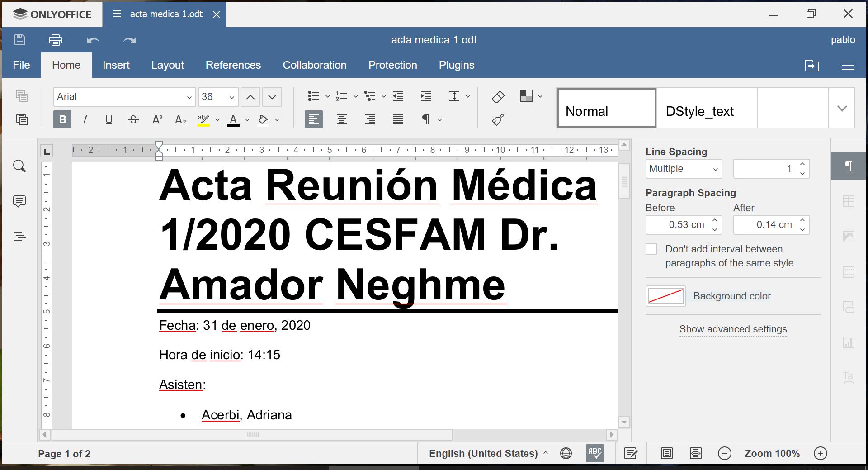Copy selection with the copy icon

pos(22,96)
